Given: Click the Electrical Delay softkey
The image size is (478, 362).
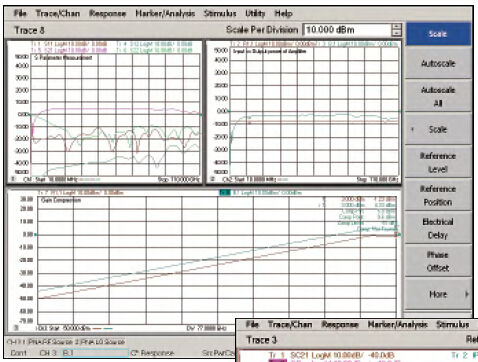Looking at the screenshot, I should tap(438, 228).
